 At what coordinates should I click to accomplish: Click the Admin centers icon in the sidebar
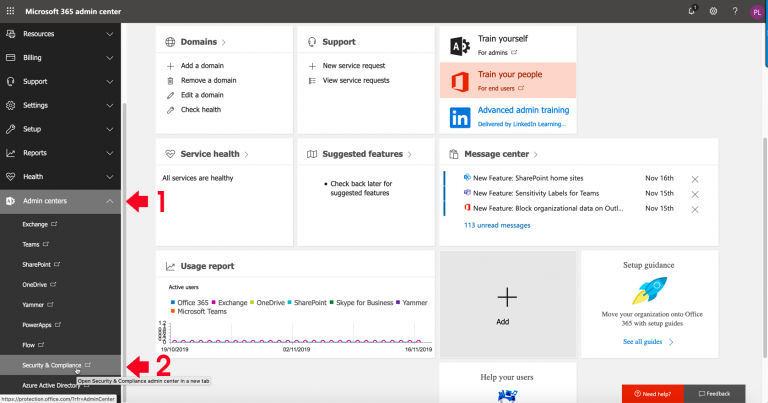pyautogui.click(x=10, y=201)
